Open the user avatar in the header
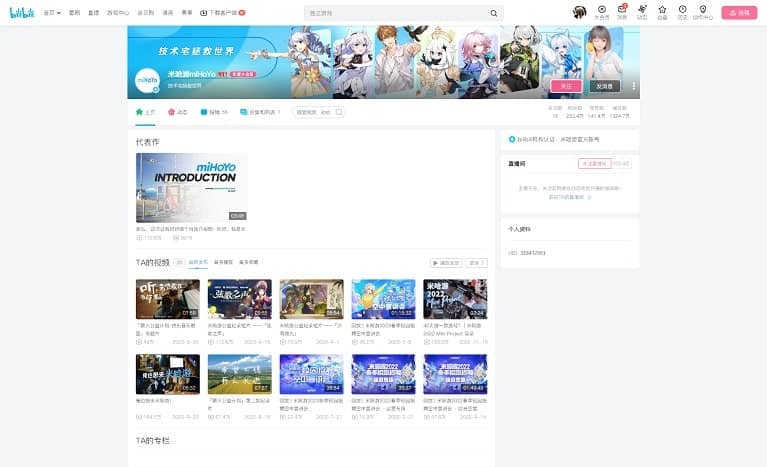The width and height of the screenshot is (767, 467). 580,12
